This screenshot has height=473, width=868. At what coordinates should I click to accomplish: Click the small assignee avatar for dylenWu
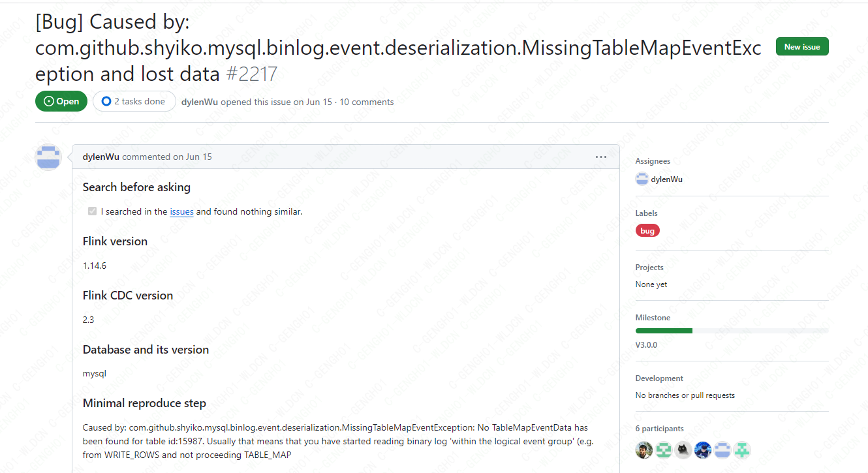[642, 179]
